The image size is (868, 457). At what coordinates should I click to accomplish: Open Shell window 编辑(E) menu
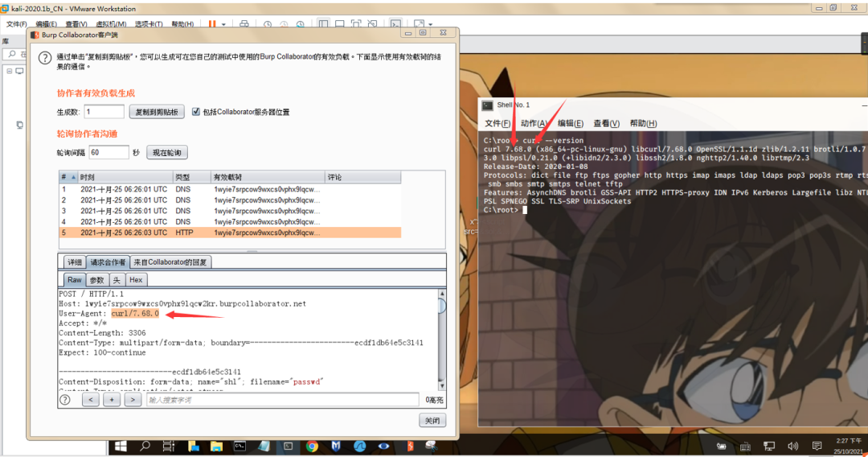(570, 123)
